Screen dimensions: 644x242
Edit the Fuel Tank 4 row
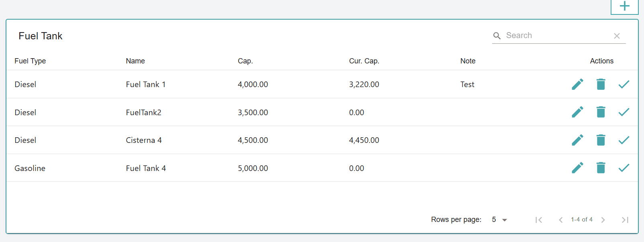(x=577, y=168)
